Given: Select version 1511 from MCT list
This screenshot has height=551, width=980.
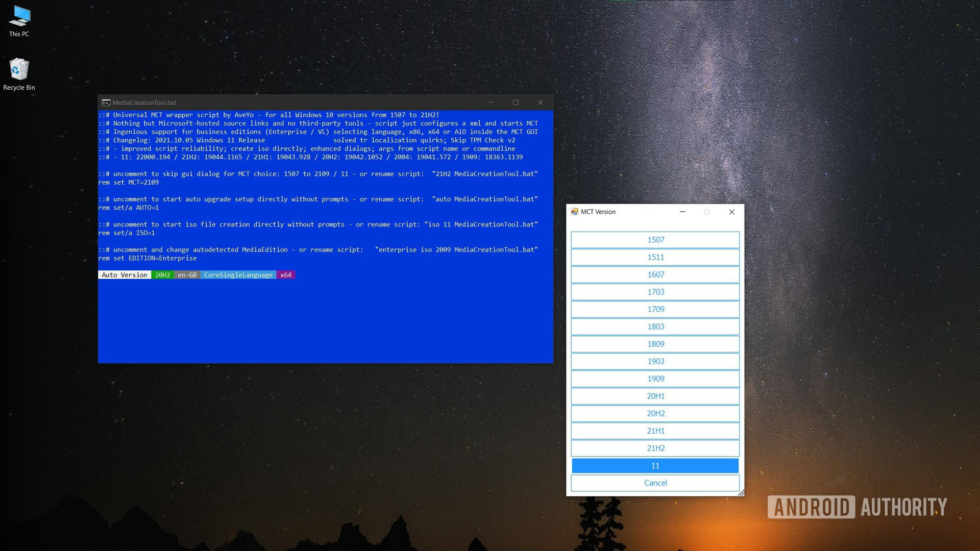Looking at the screenshot, I should coord(655,256).
